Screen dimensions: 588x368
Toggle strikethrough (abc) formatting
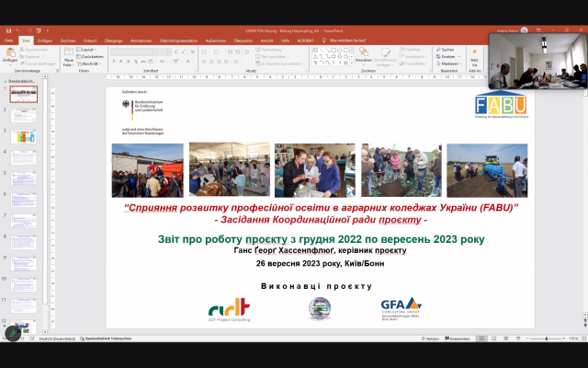143,62
